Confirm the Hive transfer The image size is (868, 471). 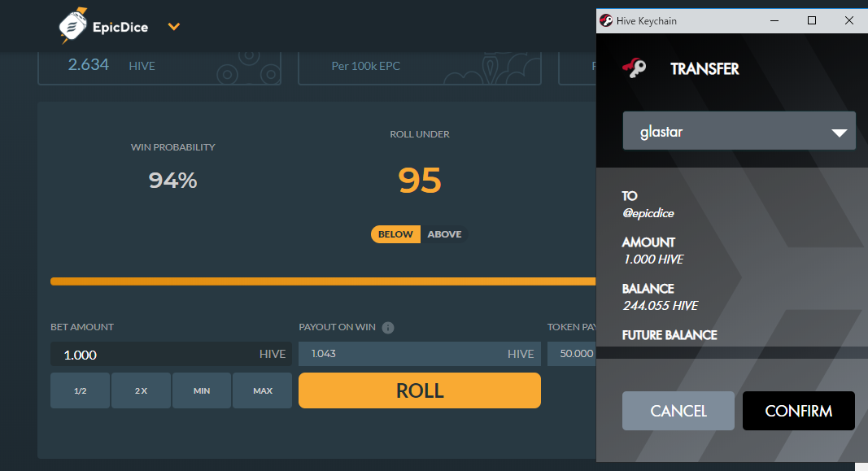coord(798,411)
